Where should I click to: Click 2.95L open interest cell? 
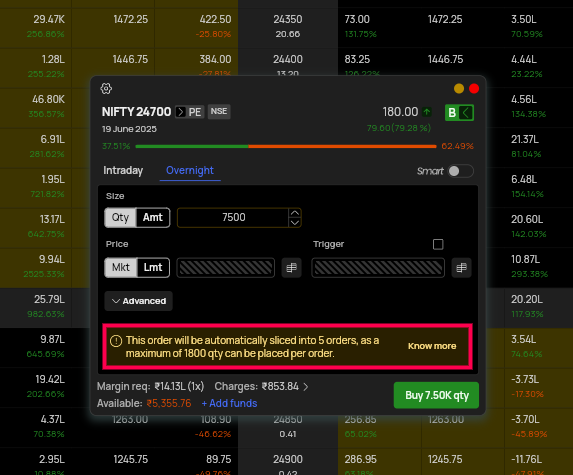tap(52, 459)
